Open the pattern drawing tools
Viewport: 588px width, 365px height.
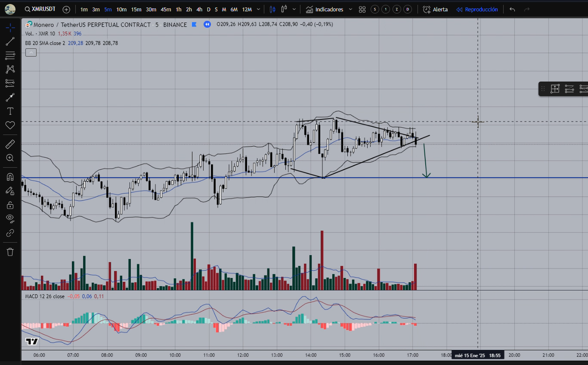10,69
